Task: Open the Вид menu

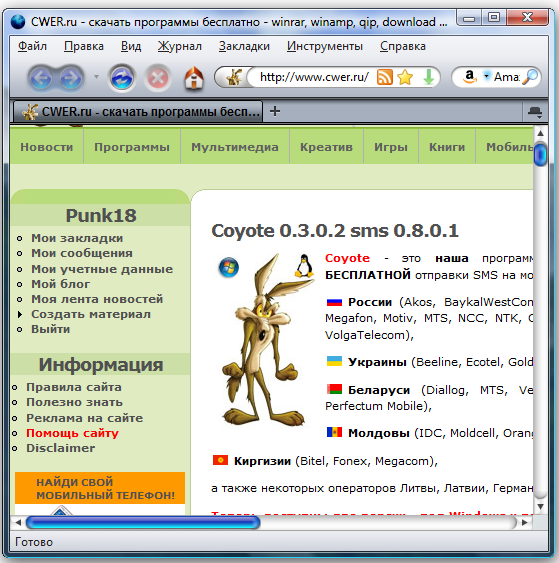Action: 131,46
